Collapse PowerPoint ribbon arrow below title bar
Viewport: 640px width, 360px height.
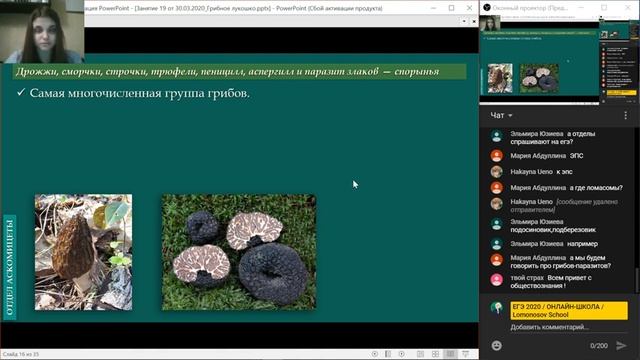[464, 21]
